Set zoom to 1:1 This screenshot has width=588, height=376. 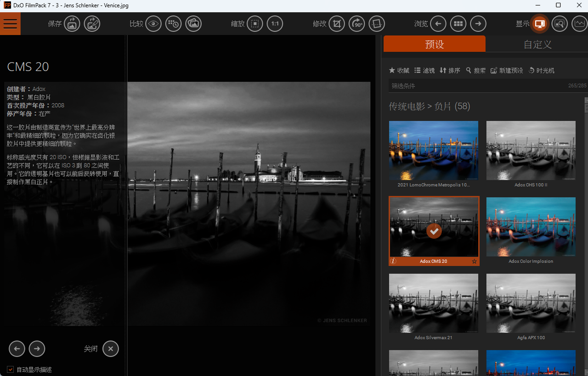(275, 24)
